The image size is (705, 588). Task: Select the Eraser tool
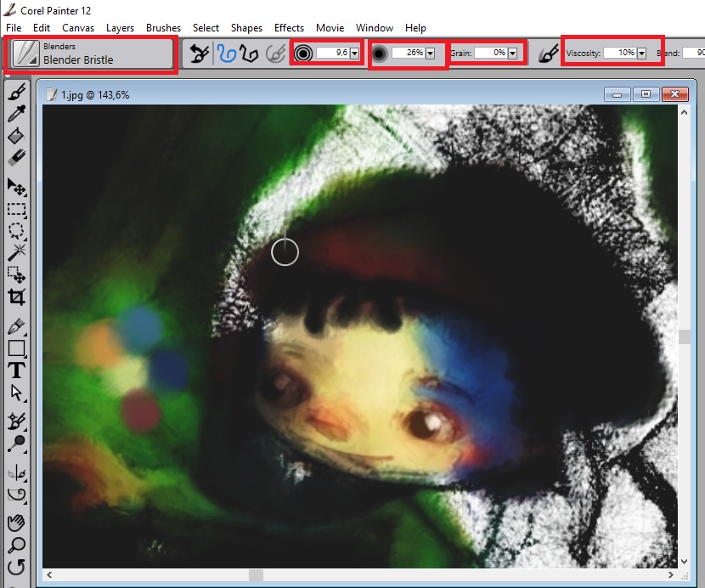17,157
